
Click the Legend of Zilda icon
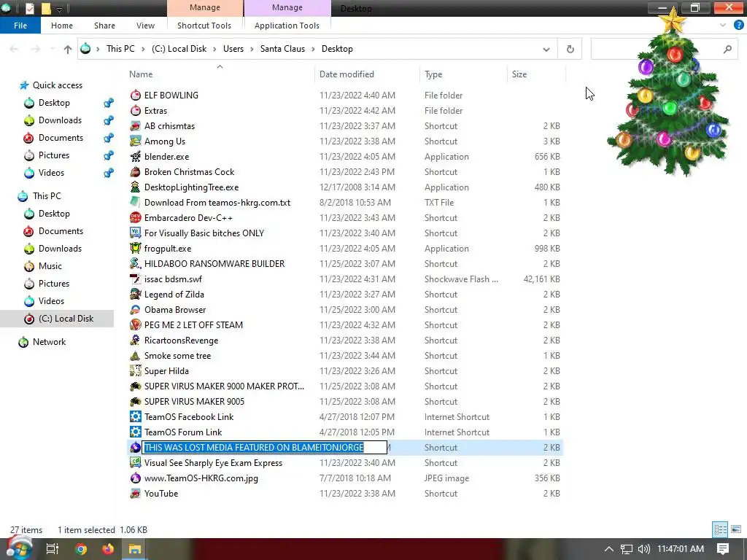click(135, 295)
